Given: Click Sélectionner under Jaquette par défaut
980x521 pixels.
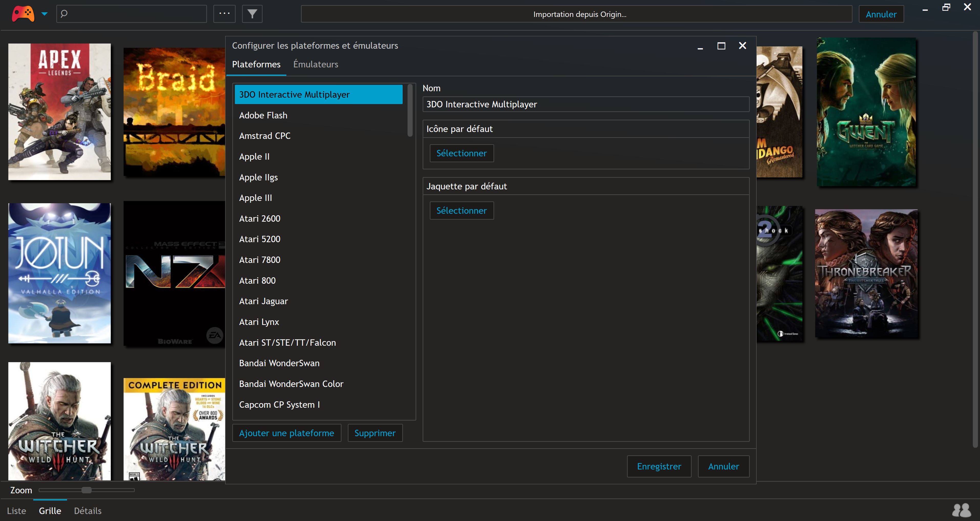Looking at the screenshot, I should [x=462, y=210].
